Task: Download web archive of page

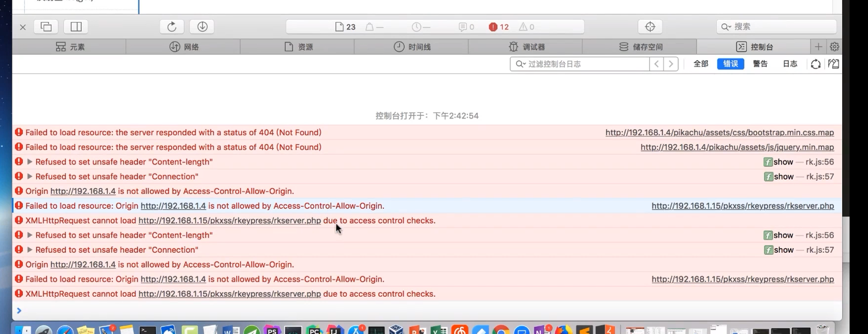Action: click(x=202, y=26)
